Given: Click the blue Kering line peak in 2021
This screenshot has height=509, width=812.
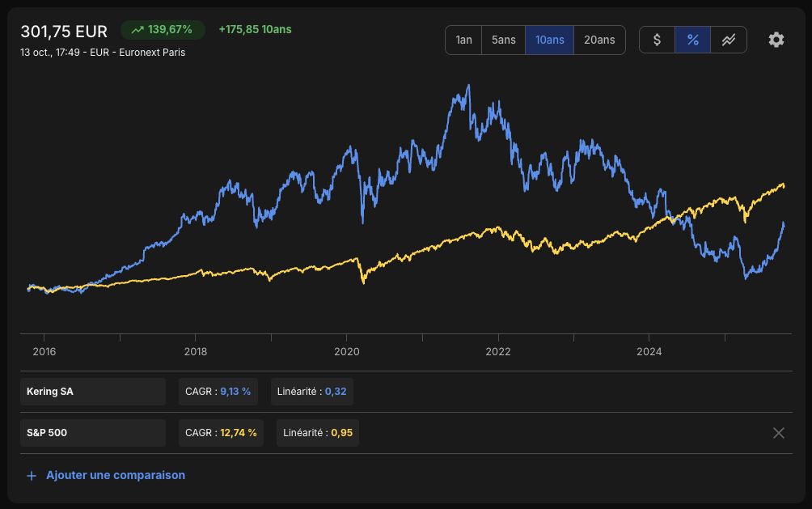Looking at the screenshot, I should click(x=468, y=87).
